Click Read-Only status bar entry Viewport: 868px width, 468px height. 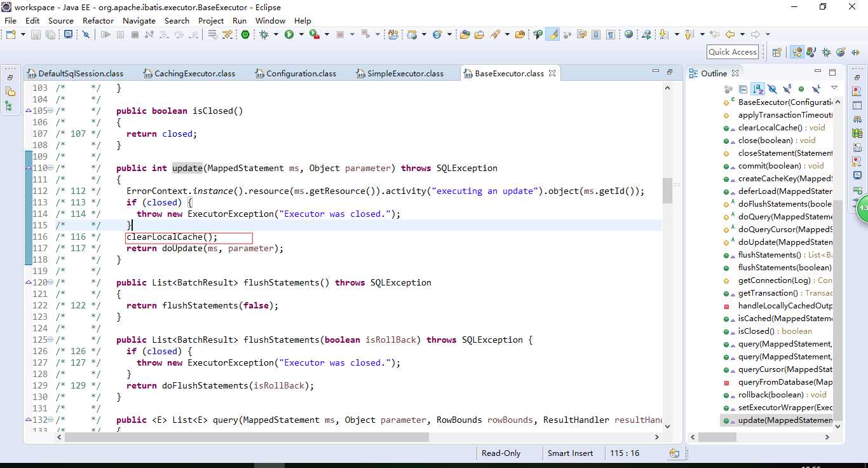click(x=501, y=453)
